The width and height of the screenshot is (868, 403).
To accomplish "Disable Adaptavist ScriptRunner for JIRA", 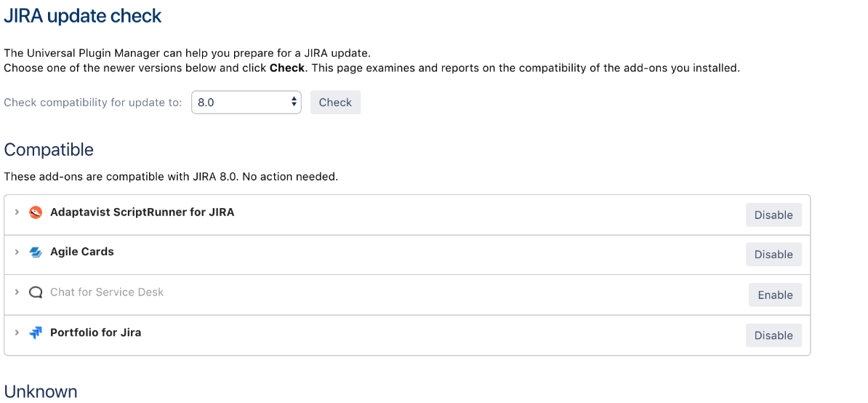I will point(773,215).
